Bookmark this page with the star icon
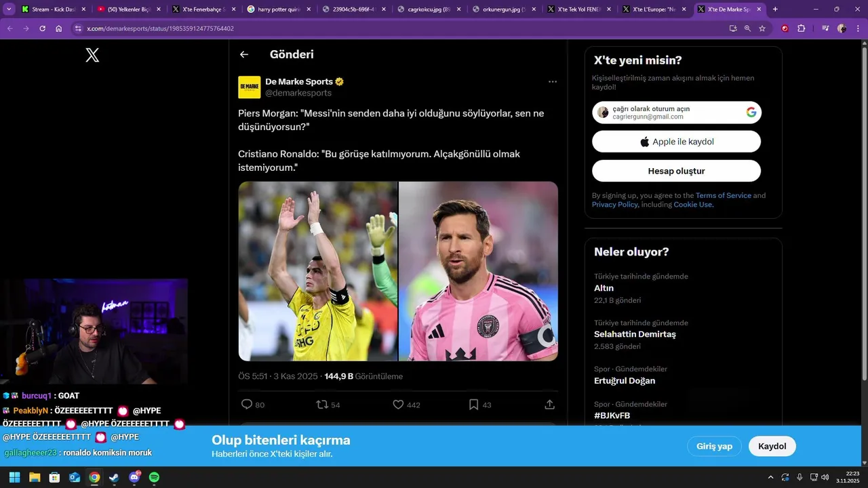 pyautogui.click(x=762, y=28)
